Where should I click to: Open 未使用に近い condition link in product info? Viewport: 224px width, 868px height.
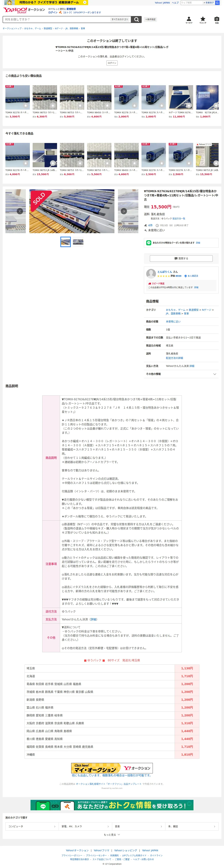point(173,322)
